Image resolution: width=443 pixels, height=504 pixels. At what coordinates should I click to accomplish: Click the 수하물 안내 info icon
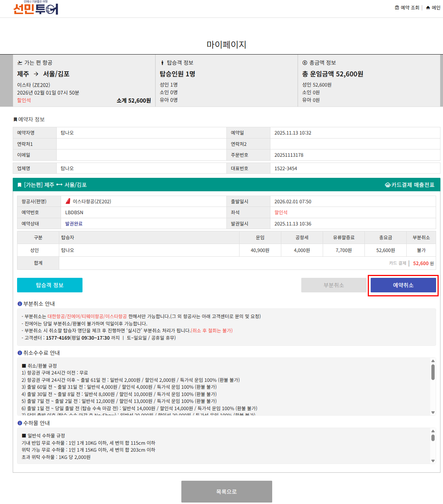click(x=20, y=423)
